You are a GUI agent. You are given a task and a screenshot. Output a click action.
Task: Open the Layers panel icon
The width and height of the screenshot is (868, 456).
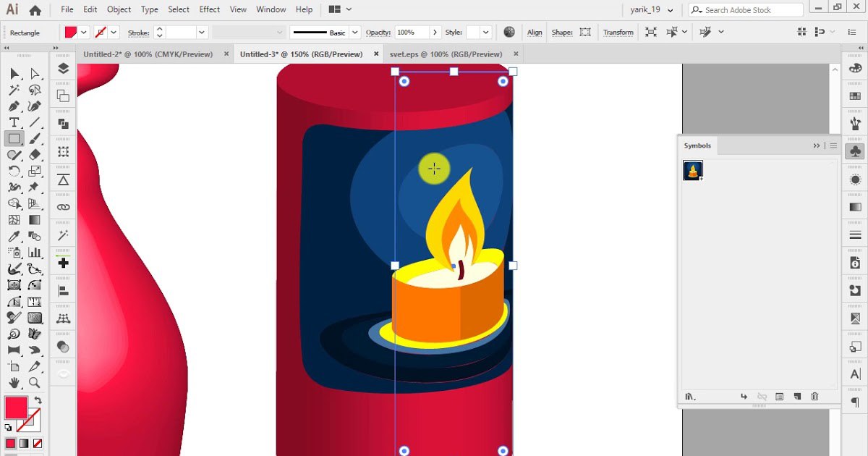click(64, 68)
